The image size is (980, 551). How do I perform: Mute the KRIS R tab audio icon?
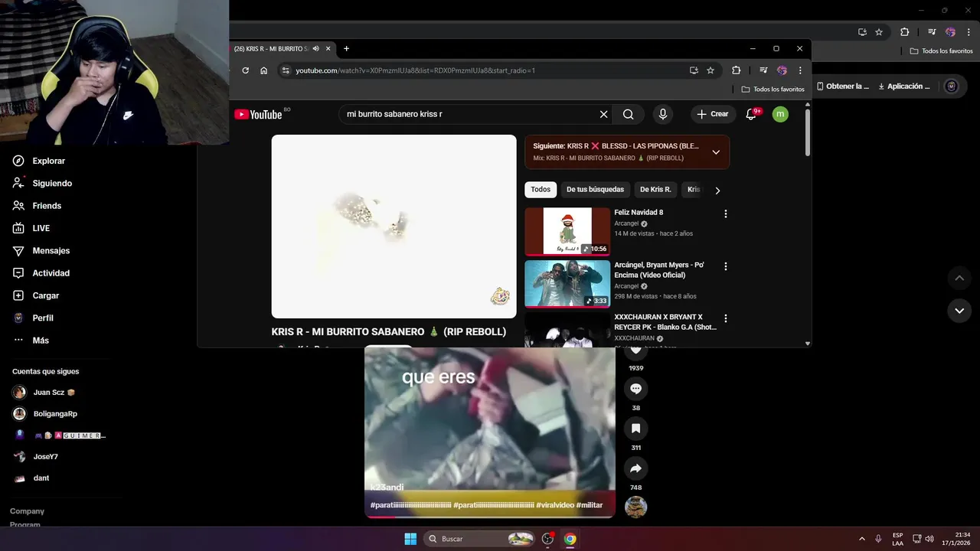click(315, 48)
